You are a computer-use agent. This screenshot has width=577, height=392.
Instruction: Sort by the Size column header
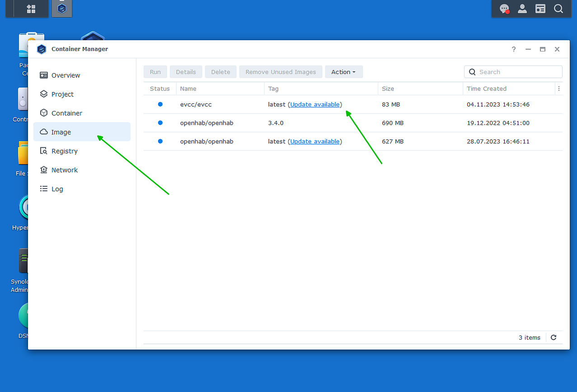coord(420,89)
